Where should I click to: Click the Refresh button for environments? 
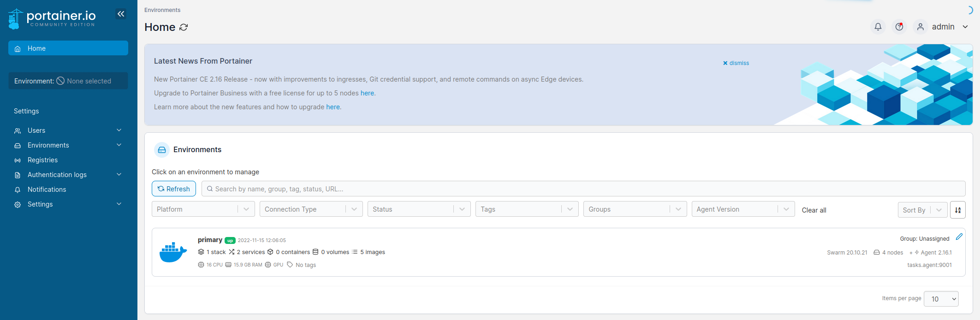pyautogui.click(x=174, y=189)
